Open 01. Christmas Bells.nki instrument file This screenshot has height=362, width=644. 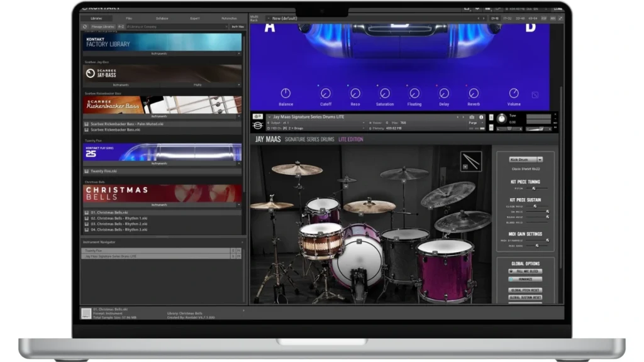(110, 212)
